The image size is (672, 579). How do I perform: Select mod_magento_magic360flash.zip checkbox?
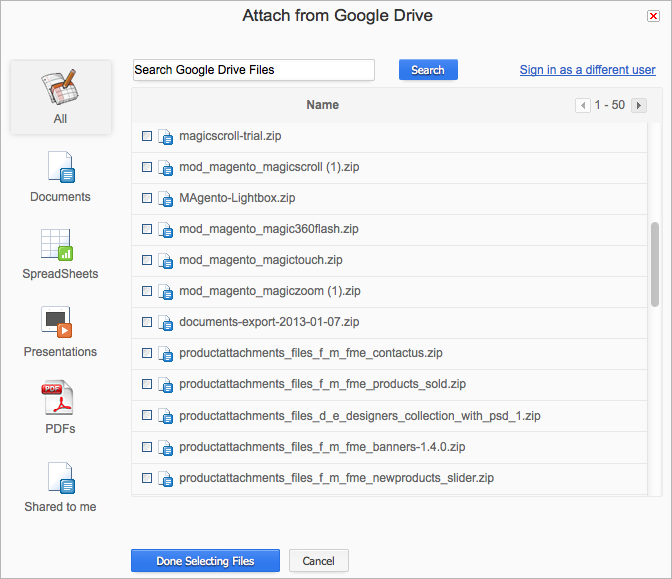tap(147, 229)
